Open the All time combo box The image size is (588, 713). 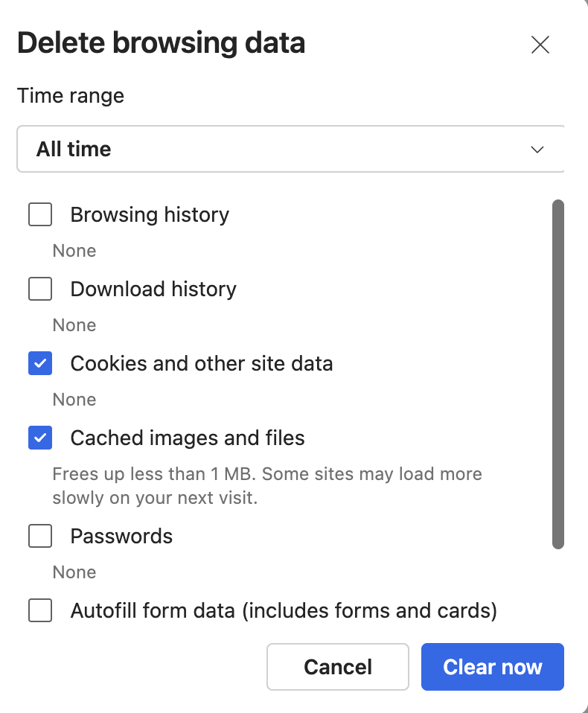(290, 150)
